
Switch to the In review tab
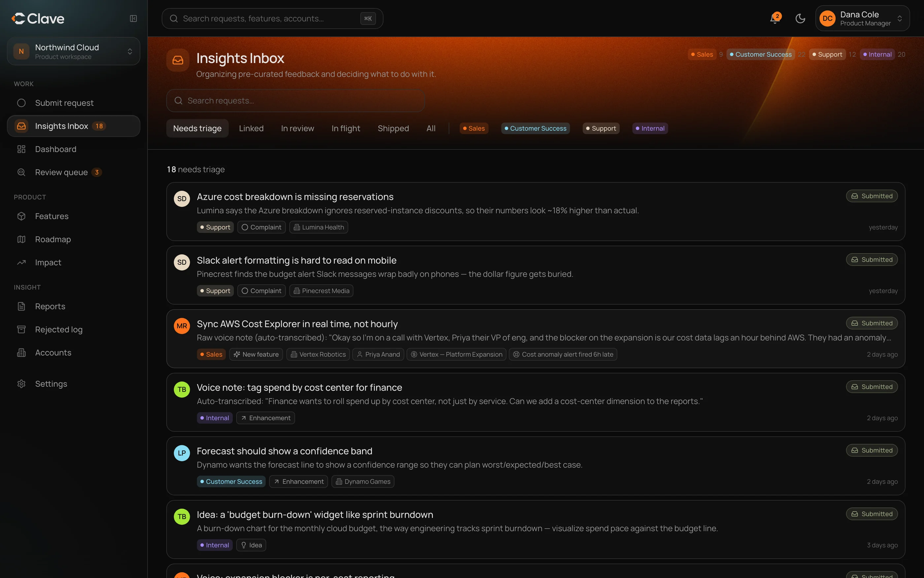pos(297,128)
